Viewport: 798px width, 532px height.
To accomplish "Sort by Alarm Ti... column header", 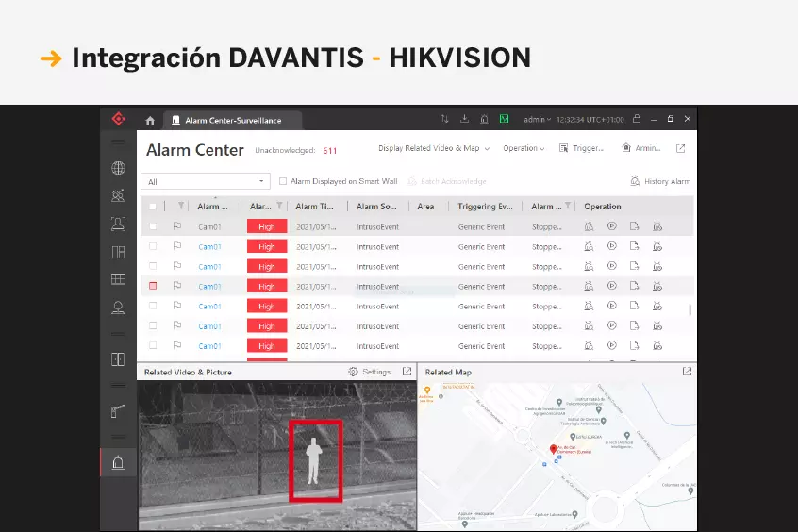I will click(314, 207).
